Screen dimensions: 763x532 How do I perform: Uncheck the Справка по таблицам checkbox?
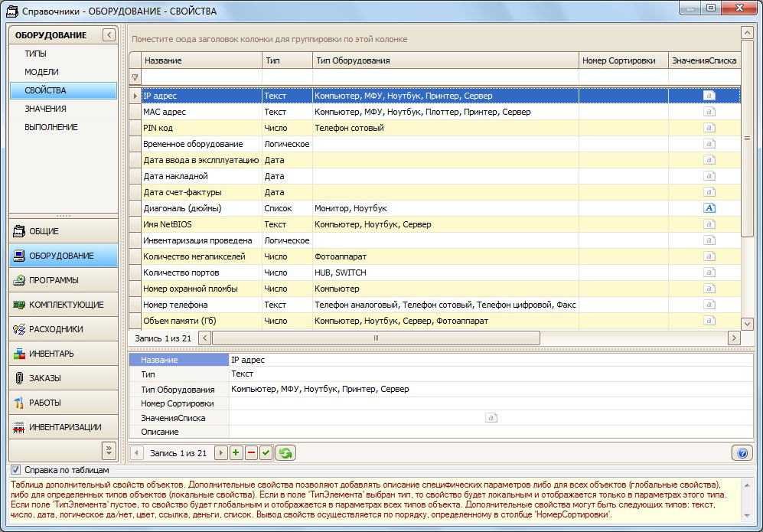[16, 470]
